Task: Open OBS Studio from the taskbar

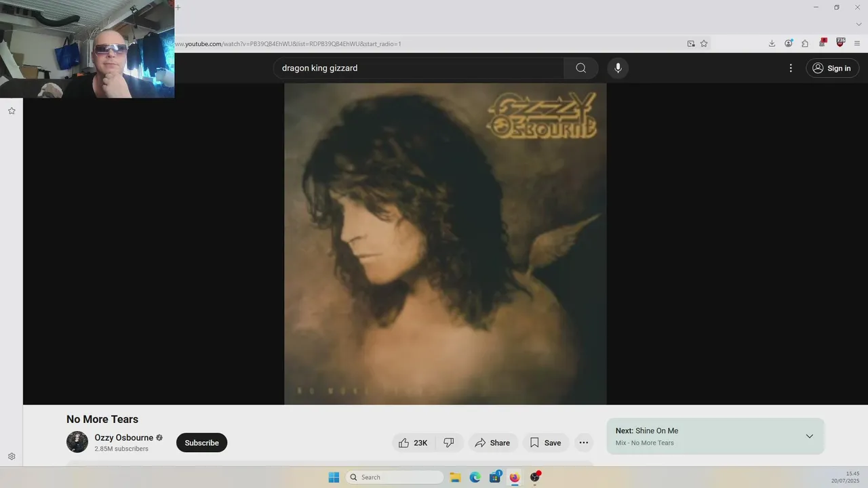Action: pyautogui.click(x=535, y=477)
